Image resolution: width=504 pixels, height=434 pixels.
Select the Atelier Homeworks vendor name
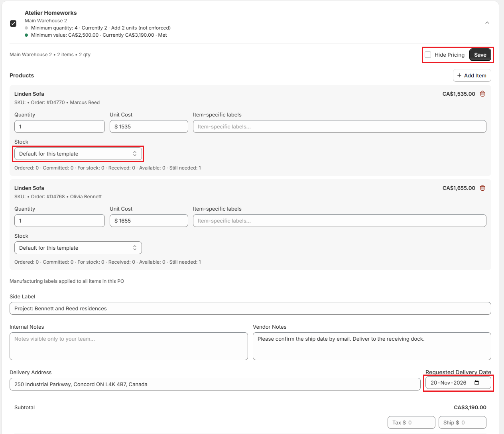click(51, 13)
